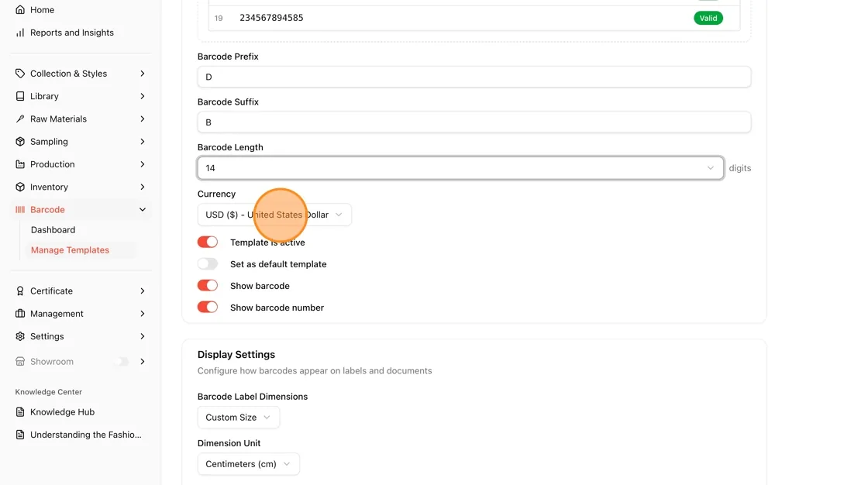Click the Understanding the Fashion document icon
The width and height of the screenshot is (868, 485).
pyautogui.click(x=20, y=435)
